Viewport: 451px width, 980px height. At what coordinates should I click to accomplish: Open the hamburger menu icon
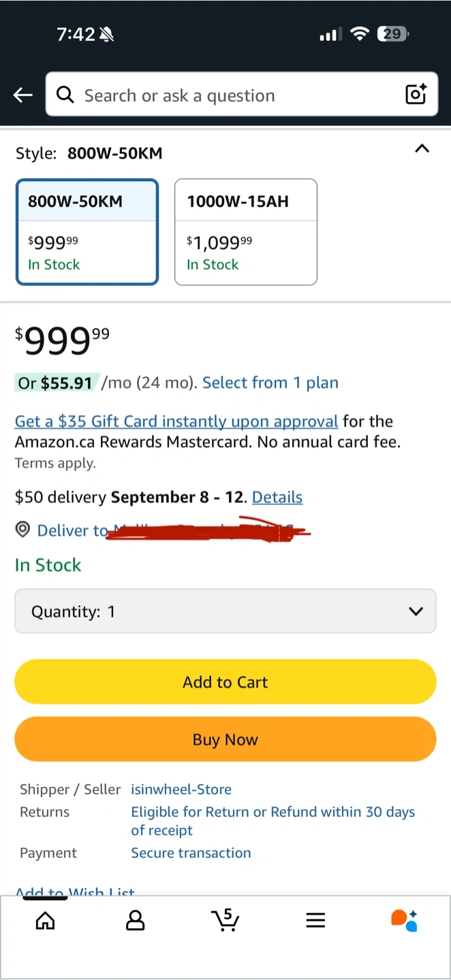click(315, 921)
